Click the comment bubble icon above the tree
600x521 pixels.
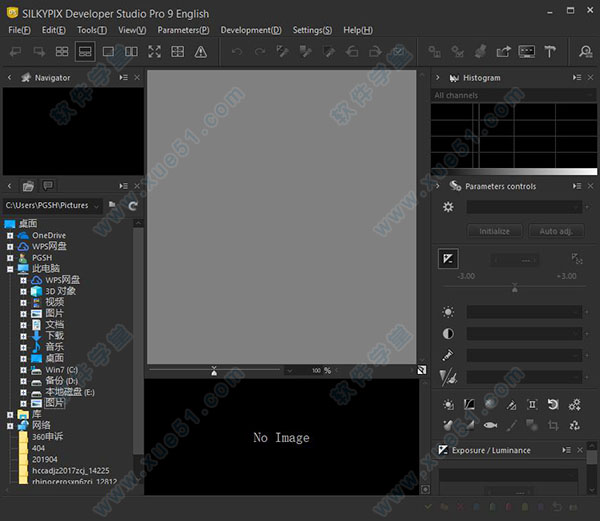coord(48,186)
